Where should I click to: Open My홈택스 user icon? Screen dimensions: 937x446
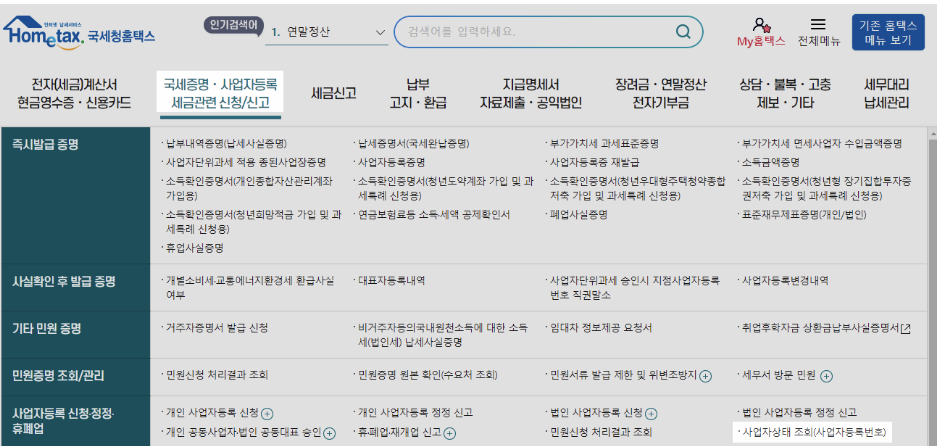click(761, 26)
